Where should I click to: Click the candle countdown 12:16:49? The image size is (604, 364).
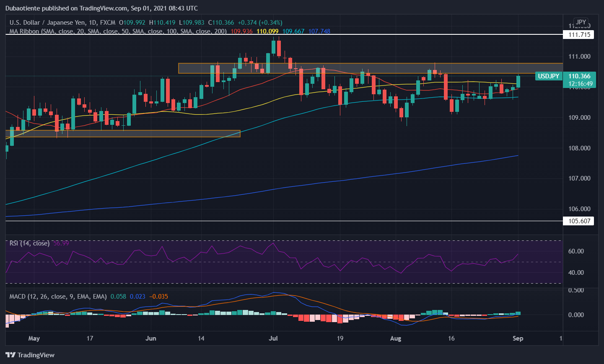coord(580,84)
